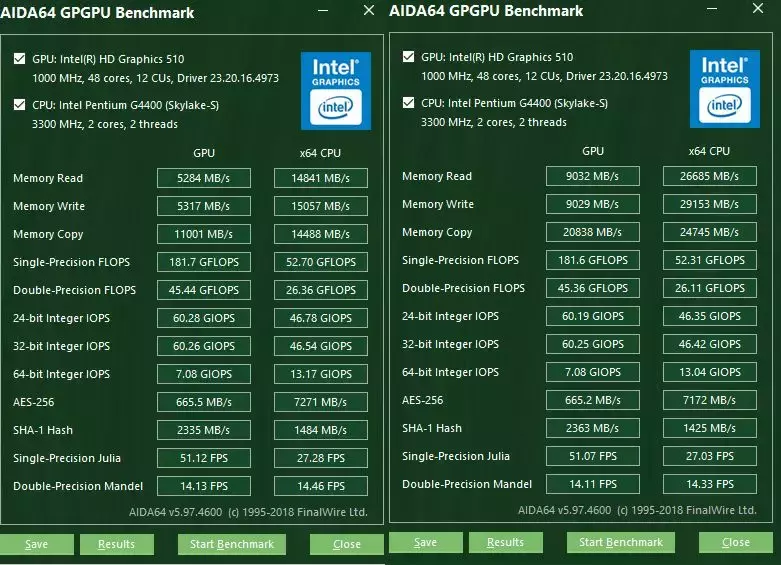Minimize the left AIDA64 GPGPU window
The width and height of the screenshot is (781, 565).
tap(323, 10)
